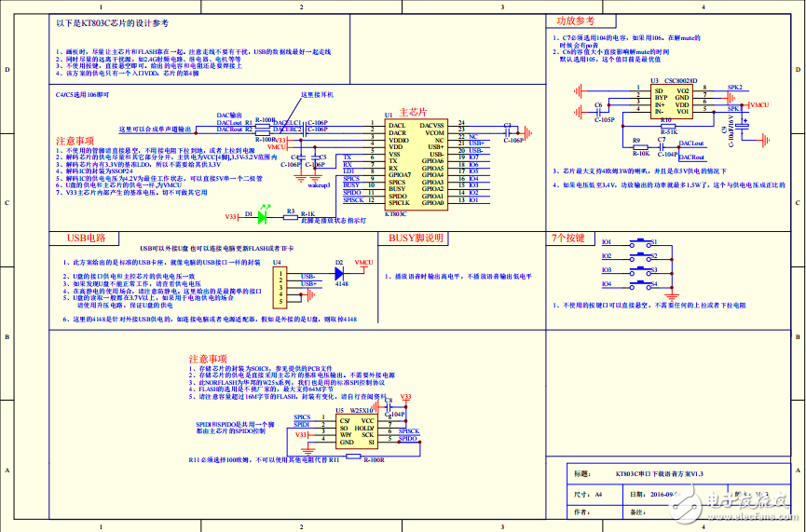Select the green LED D1 symbol
The height and width of the screenshot is (532, 806).
pos(262,216)
